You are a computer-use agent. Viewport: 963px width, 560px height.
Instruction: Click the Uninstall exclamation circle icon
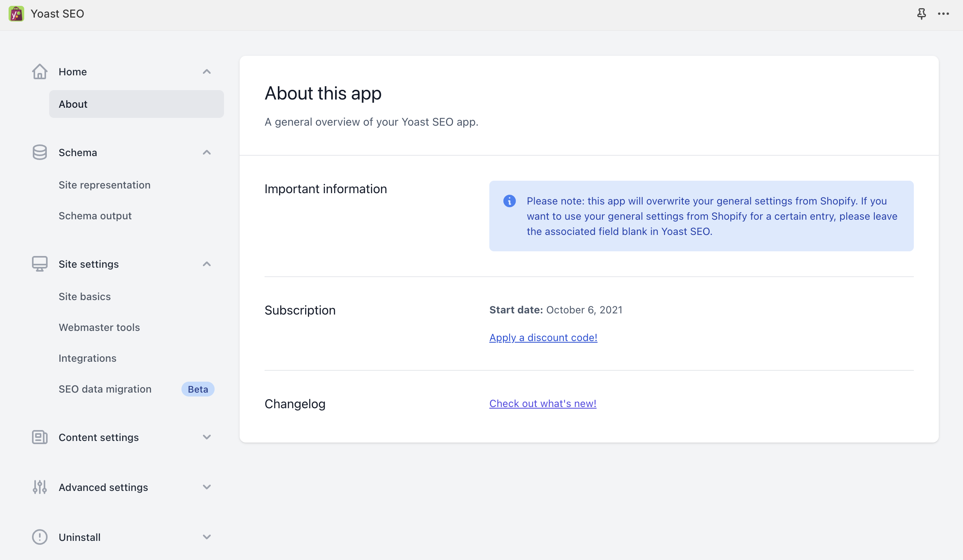(40, 537)
